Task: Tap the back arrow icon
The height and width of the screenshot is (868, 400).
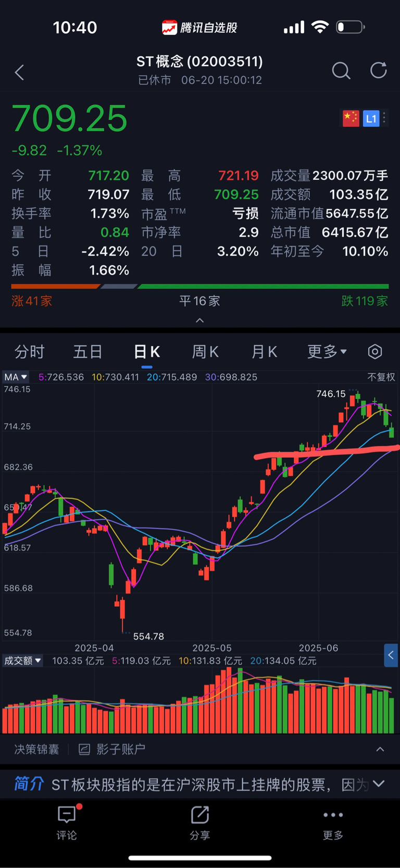Action: coord(20,72)
